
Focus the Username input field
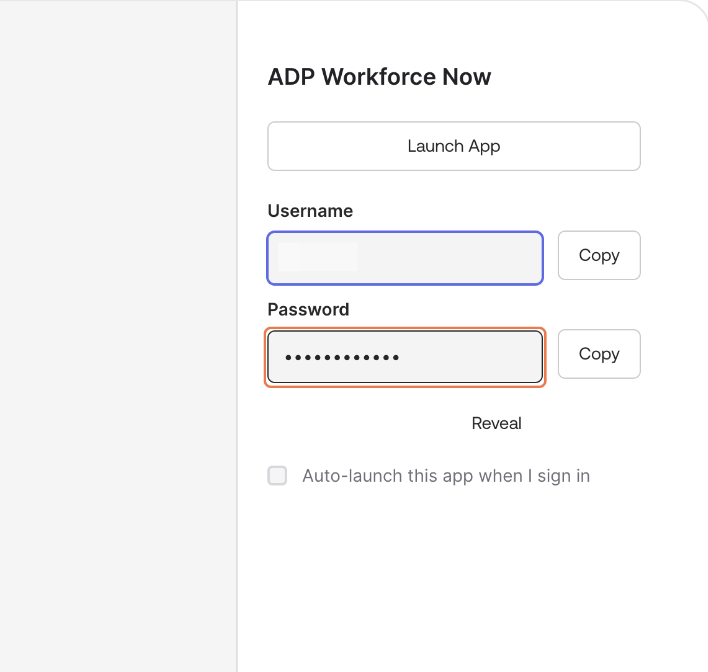point(405,258)
